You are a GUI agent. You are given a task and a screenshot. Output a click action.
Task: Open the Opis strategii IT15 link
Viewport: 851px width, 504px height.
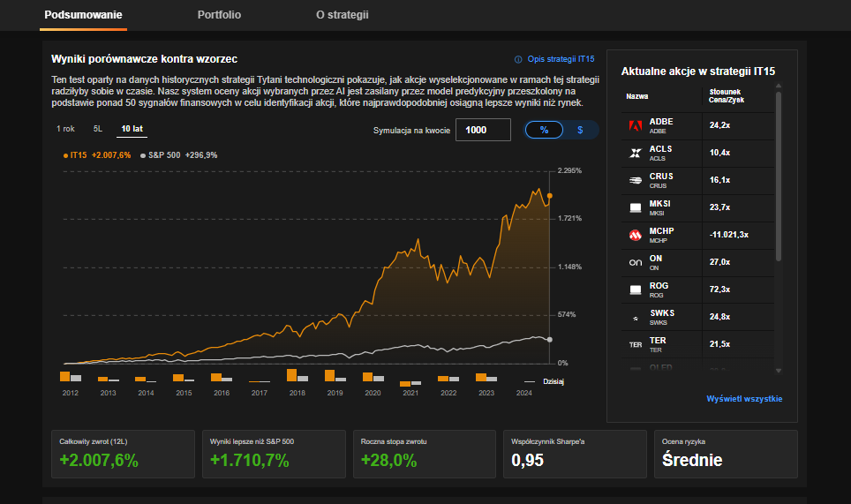click(x=561, y=58)
